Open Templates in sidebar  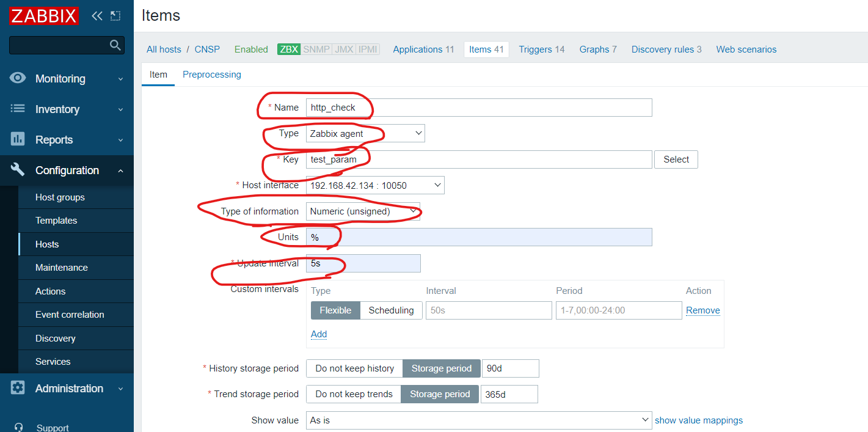pos(76,221)
